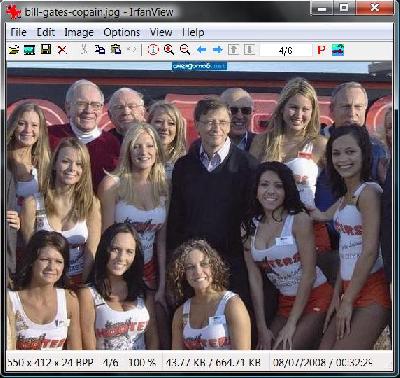This screenshot has width=400, height=378.
Task: Open the Options menu
Action: pyautogui.click(x=121, y=32)
